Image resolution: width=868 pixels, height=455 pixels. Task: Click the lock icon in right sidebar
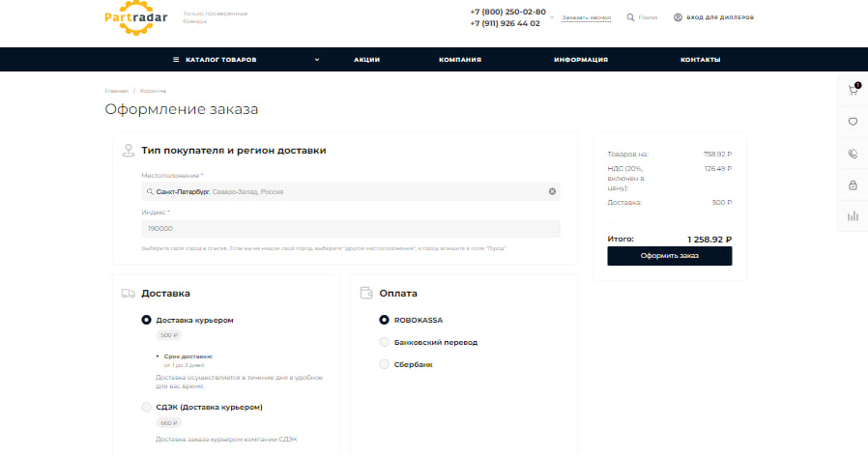[x=854, y=185]
